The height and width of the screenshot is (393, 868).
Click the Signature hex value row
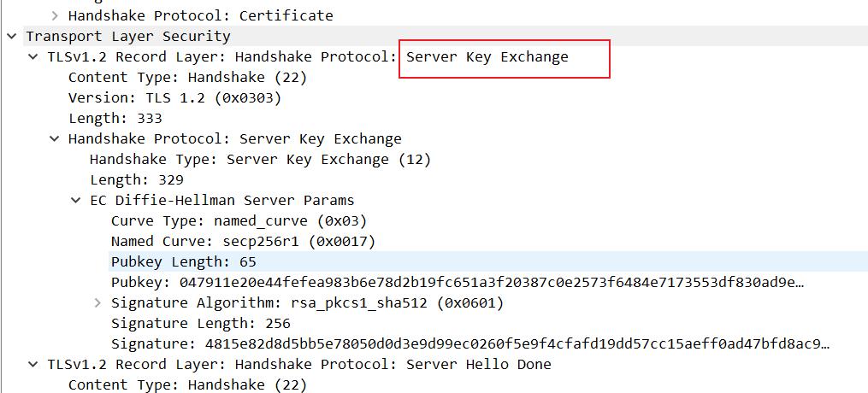click(470, 343)
